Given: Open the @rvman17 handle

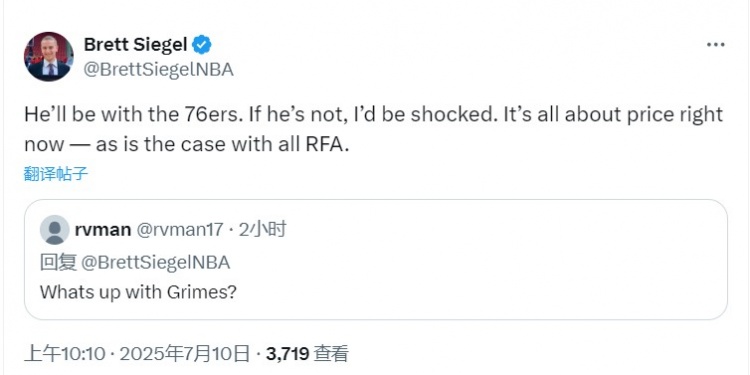Looking at the screenshot, I should tap(180, 230).
